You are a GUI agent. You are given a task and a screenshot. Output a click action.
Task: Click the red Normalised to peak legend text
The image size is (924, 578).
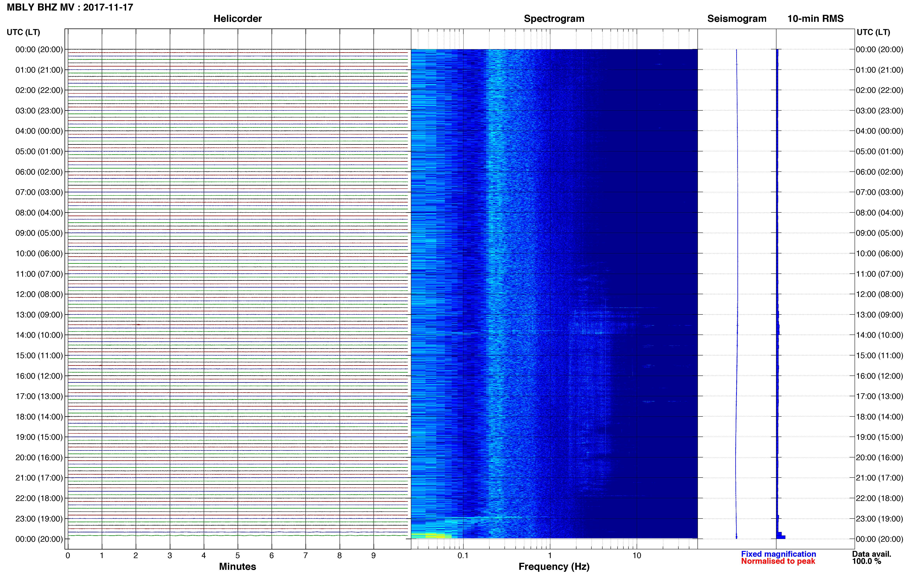[x=778, y=561]
